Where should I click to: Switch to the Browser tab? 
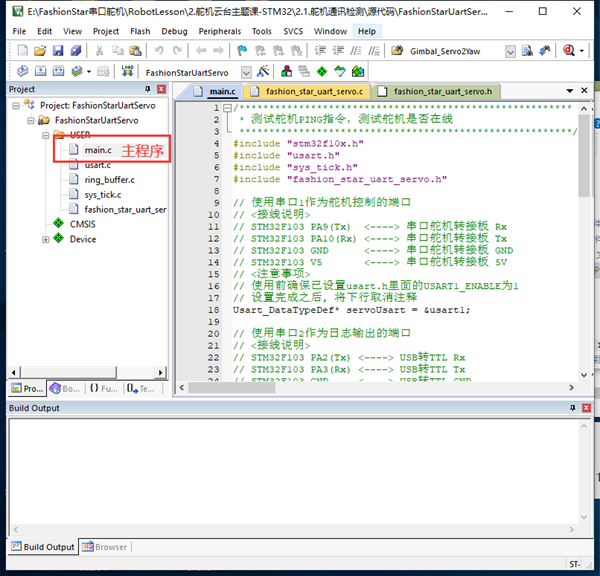click(105, 547)
